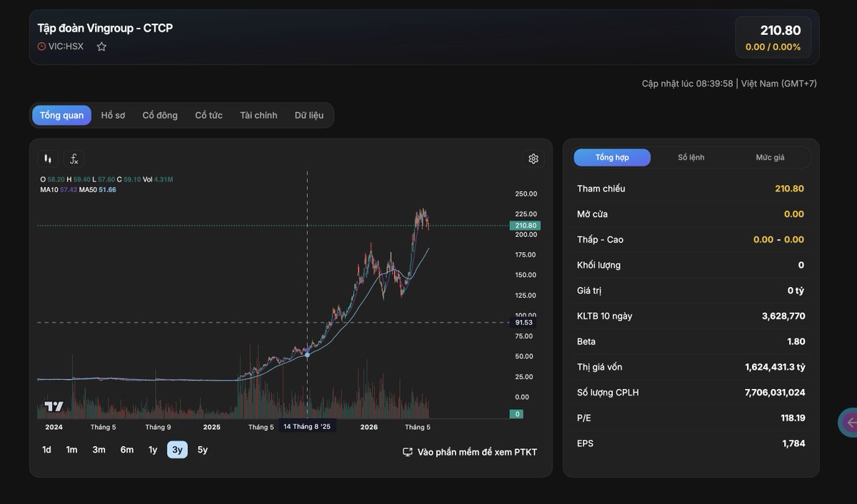Open the Tài chính tab

click(x=259, y=115)
